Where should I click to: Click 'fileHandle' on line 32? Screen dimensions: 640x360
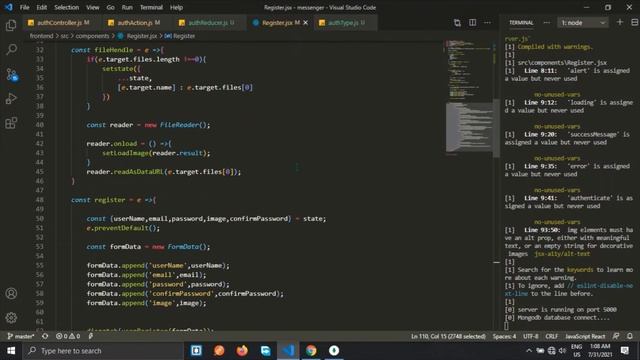[x=114, y=50]
